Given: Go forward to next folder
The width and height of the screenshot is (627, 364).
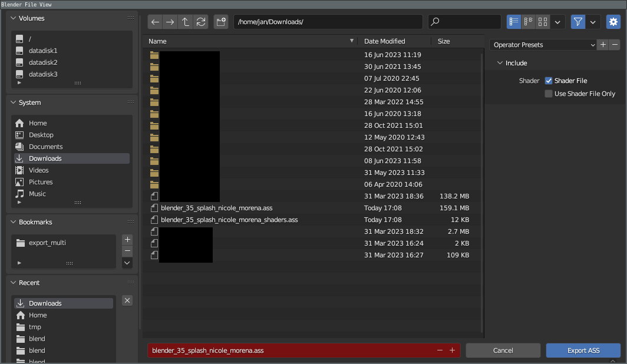Looking at the screenshot, I should (170, 22).
